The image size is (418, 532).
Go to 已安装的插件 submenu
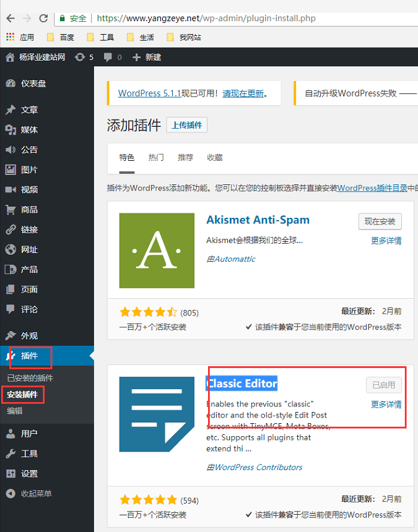[30, 378]
